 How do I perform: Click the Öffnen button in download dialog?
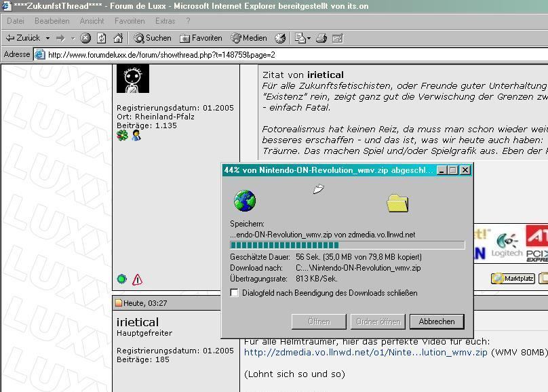(x=319, y=321)
